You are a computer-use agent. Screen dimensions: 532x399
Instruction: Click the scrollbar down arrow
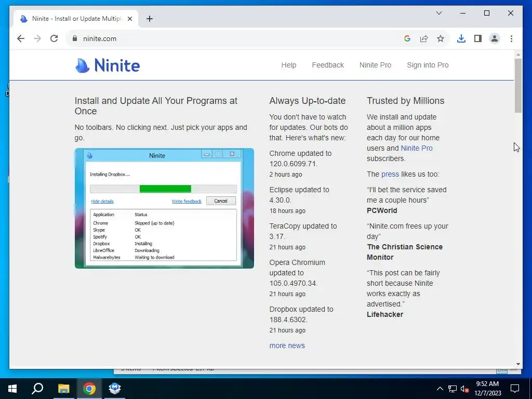(518, 364)
